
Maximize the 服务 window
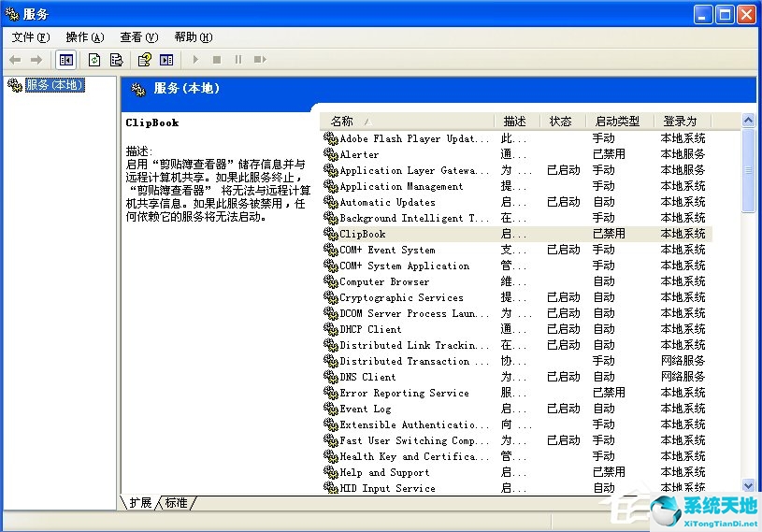pos(725,15)
